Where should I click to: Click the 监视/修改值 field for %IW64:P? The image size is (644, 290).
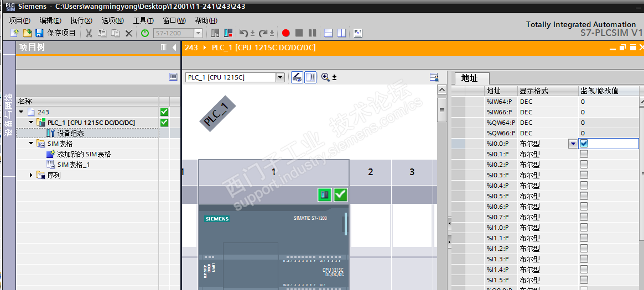tap(609, 101)
